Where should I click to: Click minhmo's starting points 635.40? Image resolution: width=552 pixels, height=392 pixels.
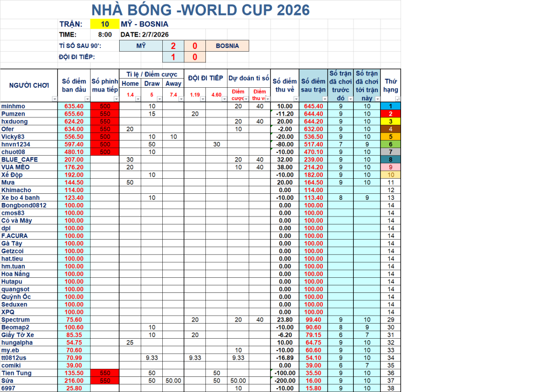(x=74, y=106)
